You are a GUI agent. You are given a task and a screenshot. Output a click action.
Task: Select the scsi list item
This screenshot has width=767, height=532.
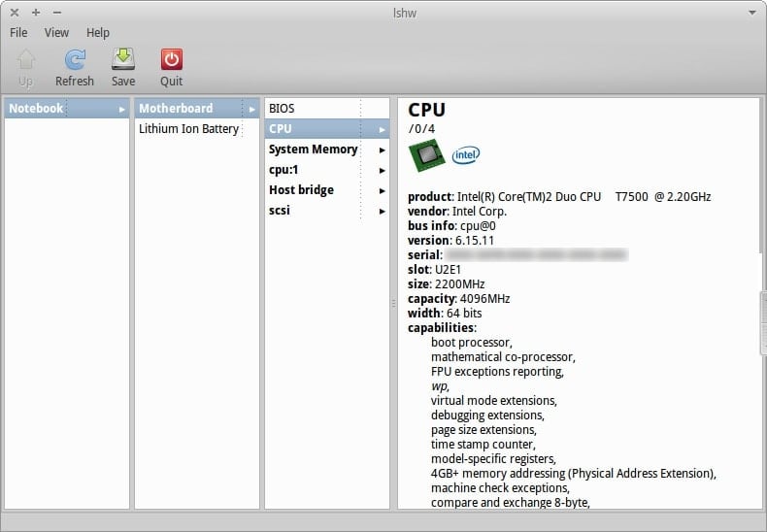[327, 211]
